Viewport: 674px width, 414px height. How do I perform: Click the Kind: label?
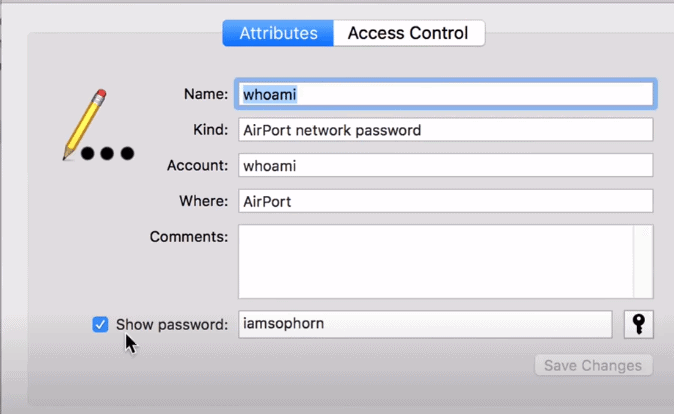click(211, 130)
